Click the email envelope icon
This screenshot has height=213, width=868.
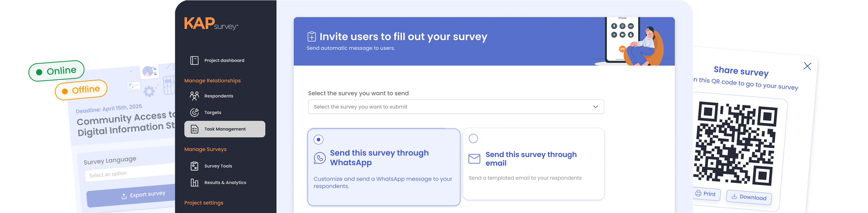tap(474, 159)
